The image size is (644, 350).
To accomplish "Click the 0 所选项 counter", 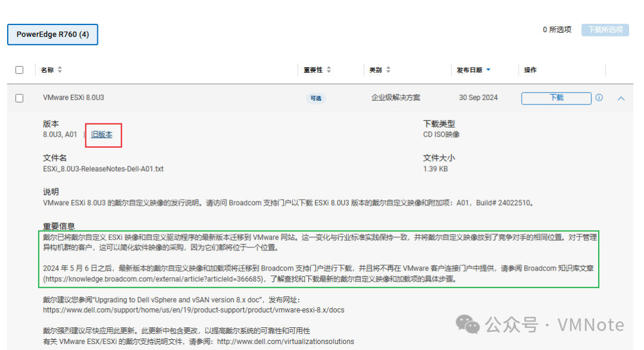I will click(x=557, y=30).
